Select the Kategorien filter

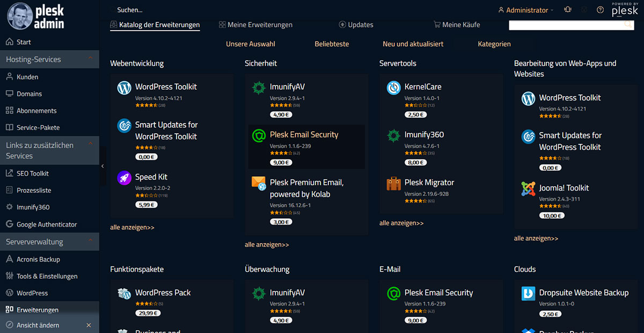point(494,44)
